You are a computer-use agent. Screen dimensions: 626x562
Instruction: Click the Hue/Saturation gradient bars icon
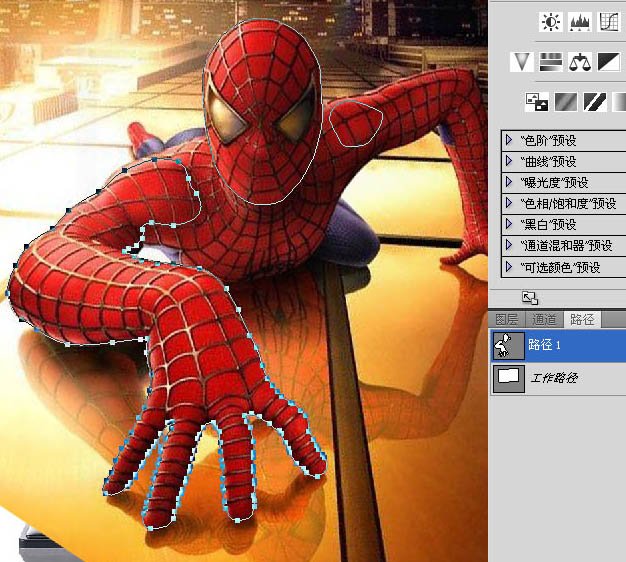coord(549,62)
